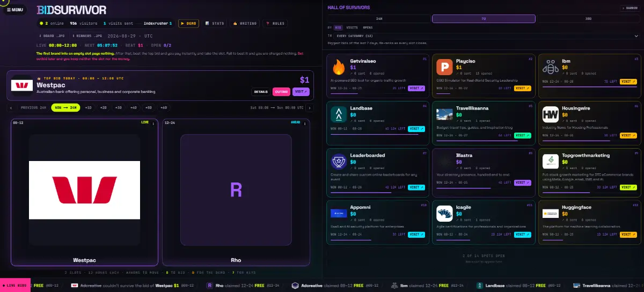Image resolution: width=644 pixels, height=292 pixels.
Task: Open options menu on 12-24 slot
Action: point(305,123)
